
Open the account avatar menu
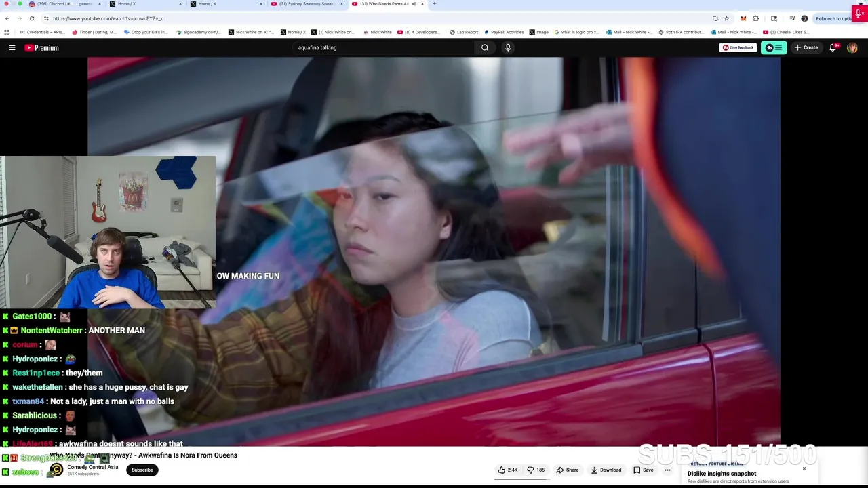pos(852,47)
